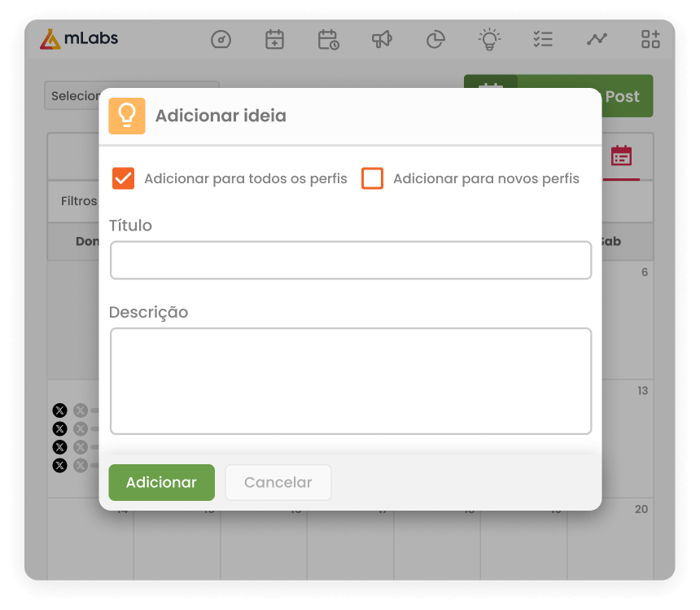Screen dimensions: 700x610
Task: Switch to the red calendar tab
Action: 619,156
